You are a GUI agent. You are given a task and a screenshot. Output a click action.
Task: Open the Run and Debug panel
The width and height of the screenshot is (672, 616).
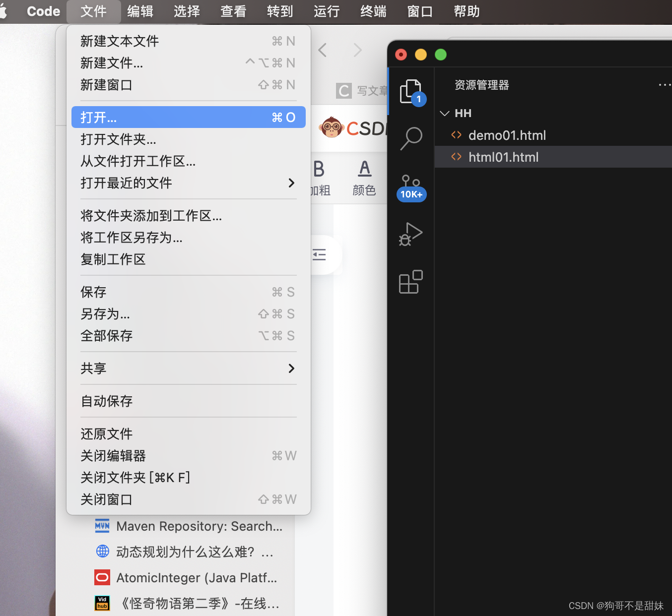pyautogui.click(x=410, y=234)
